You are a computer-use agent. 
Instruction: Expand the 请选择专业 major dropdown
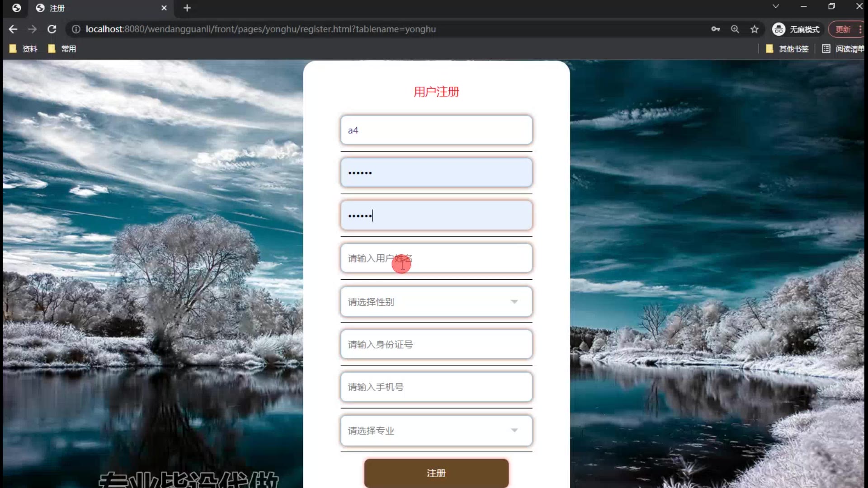point(436,431)
